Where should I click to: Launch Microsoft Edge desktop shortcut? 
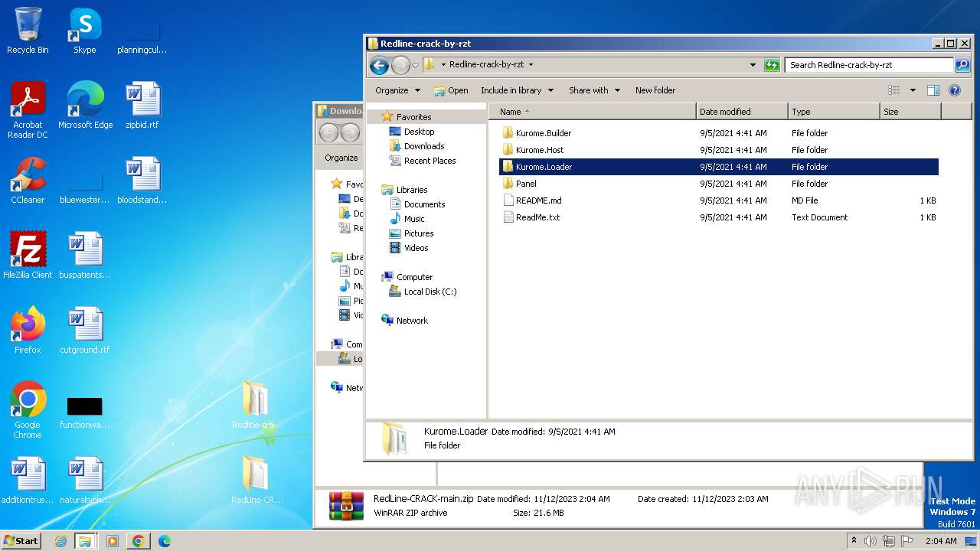tap(85, 106)
